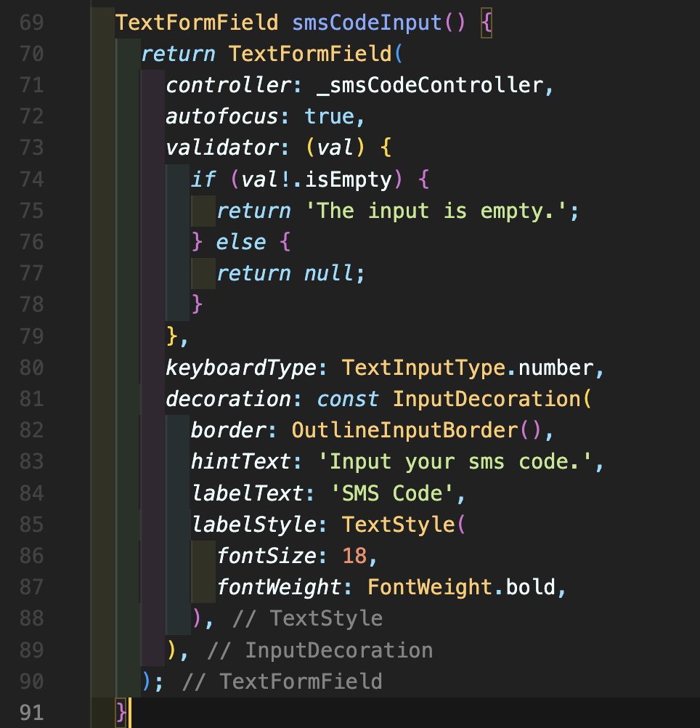Viewport: 700px width, 728px height.
Task: Click the null keyword on line 77
Action: tap(329, 273)
